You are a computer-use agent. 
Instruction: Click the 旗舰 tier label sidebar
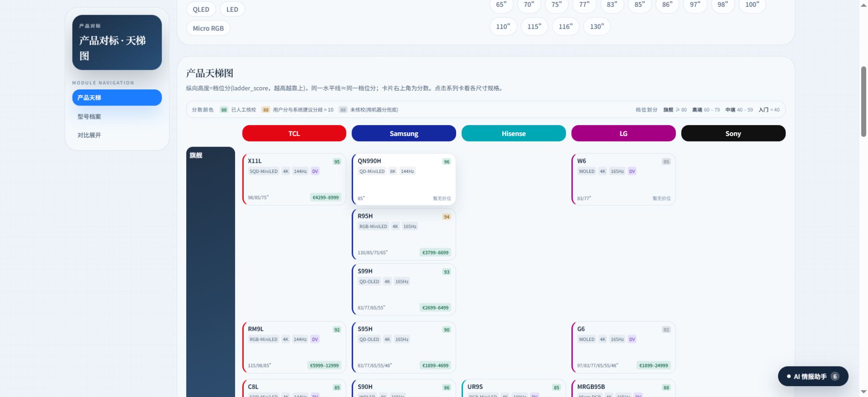[210, 272]
